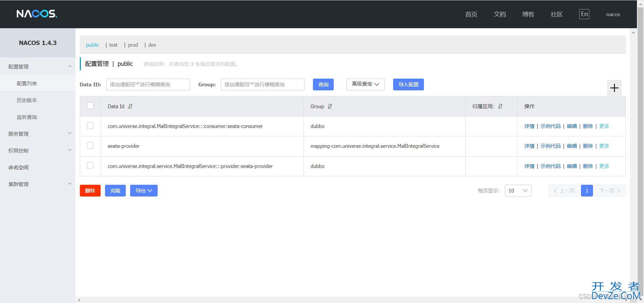This screenshot has width=644, height=303.
Task: Expand the 服务管理 sidebar section
Action: [x=38, y=134]
